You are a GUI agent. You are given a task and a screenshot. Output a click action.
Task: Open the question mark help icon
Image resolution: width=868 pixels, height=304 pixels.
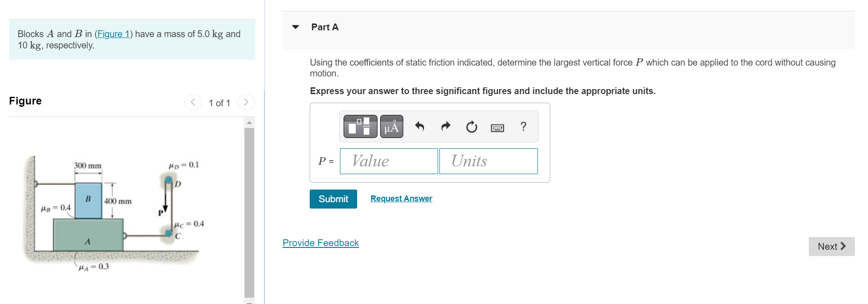click(x=524, y=126)
